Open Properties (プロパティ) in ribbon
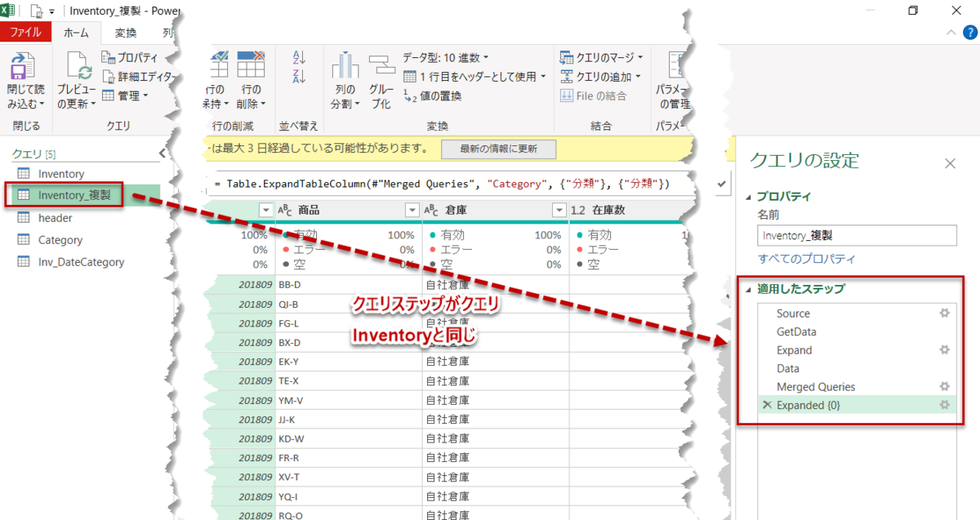This screenshot has height=520, width=980. (x=129, y=58)
